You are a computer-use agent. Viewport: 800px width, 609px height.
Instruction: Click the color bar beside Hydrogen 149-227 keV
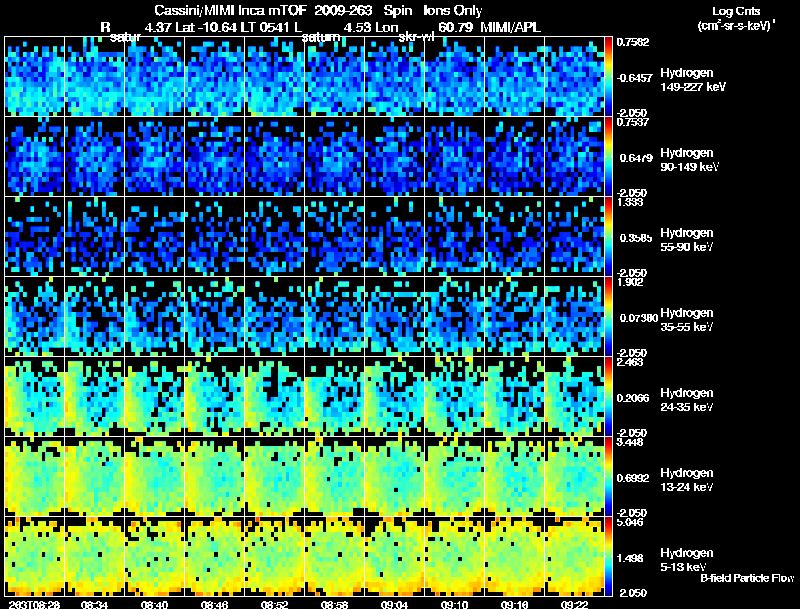tap(608, 77)
